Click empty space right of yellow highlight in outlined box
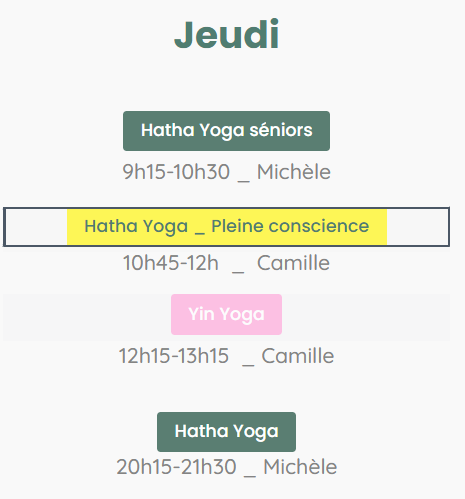Viewport: 465px width, 499px height. click(x=418, y=227)
